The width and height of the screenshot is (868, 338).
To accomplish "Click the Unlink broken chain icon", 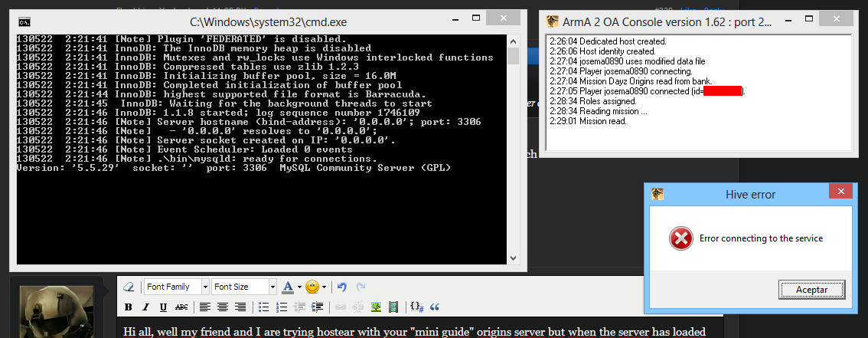I will click(x=358, y=307).
